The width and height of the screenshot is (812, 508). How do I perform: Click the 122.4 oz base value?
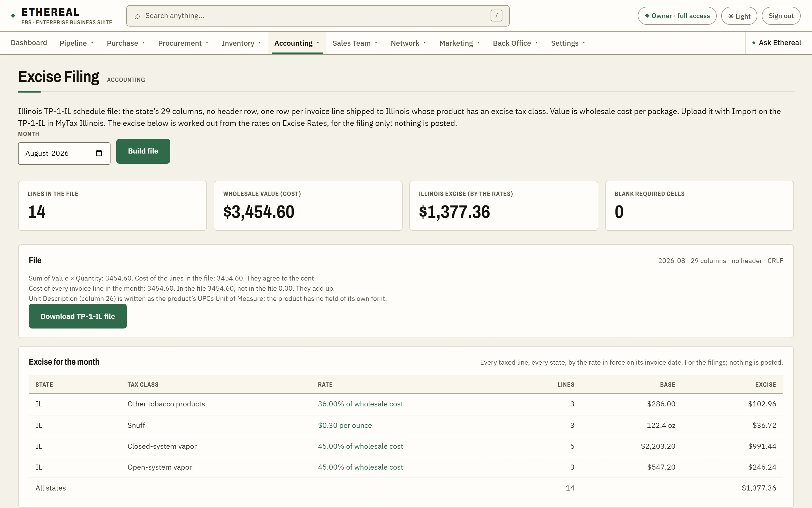click(661, 425)
